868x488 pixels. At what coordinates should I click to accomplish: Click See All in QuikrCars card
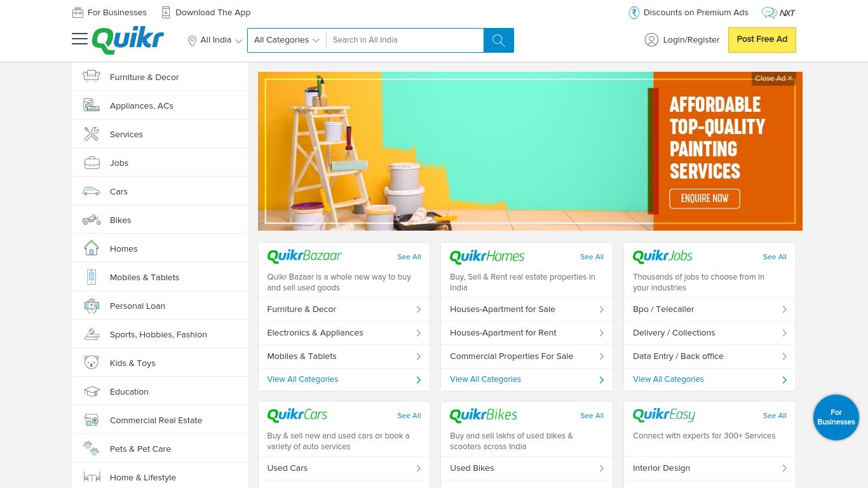click(409, 416)
